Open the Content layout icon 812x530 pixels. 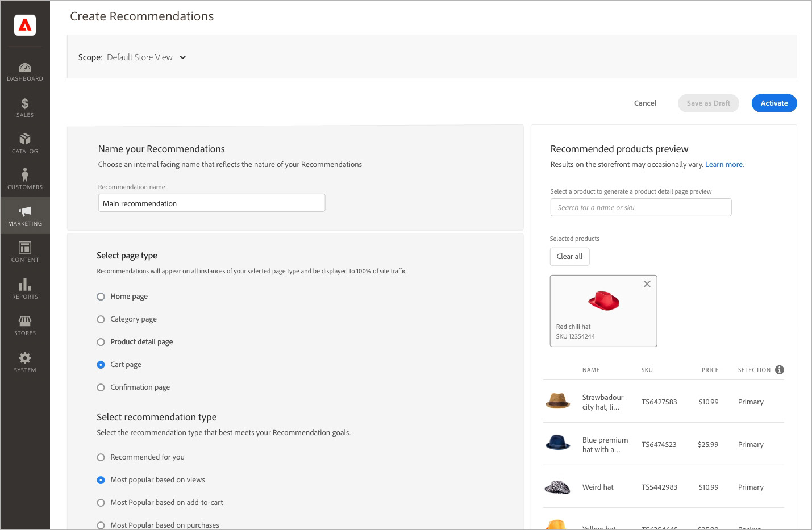[x=25, y=248]
